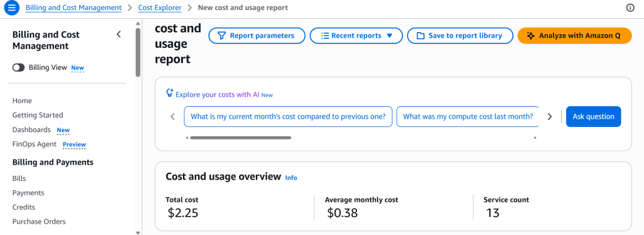
Task: Collapse the Billing and Cost Management sidebar
Action: pyautogui.click(x=119, y=35)
